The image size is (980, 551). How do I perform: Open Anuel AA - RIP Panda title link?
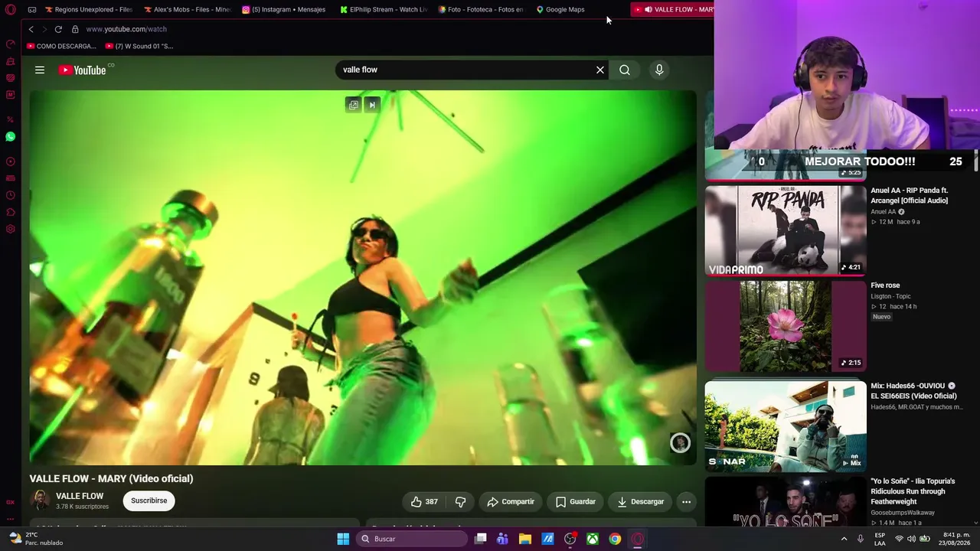(x=909, y=195)
